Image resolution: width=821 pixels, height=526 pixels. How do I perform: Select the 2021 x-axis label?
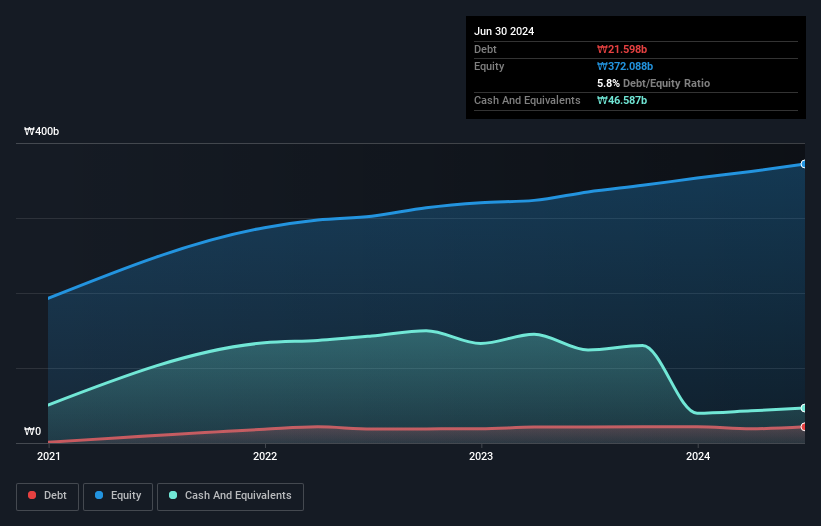tap(49, 456)
